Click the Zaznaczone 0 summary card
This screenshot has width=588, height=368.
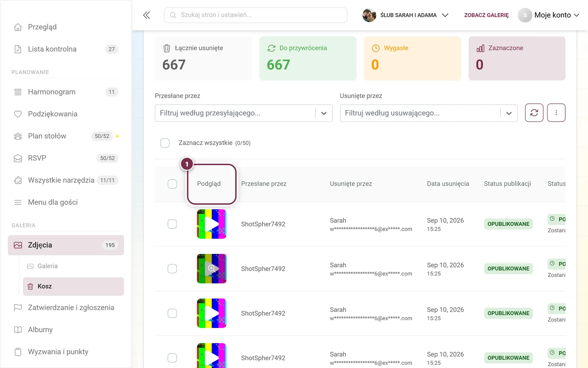pyautogui.click(x=517, y=58)
